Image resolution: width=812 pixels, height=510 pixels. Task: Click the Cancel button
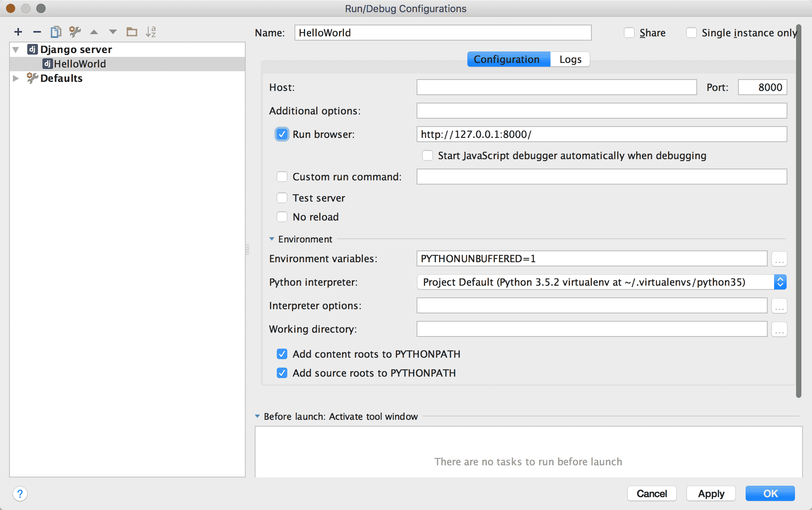click(652, 494)
